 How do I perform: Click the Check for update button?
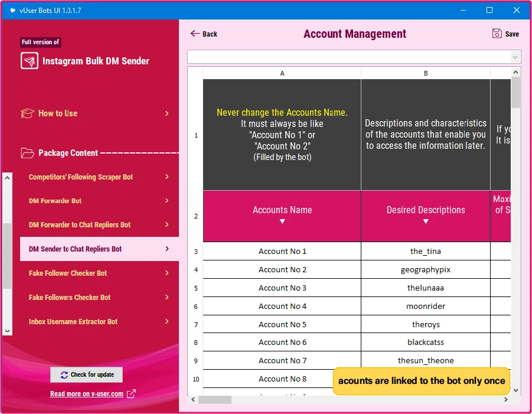[x=87, y=374]
